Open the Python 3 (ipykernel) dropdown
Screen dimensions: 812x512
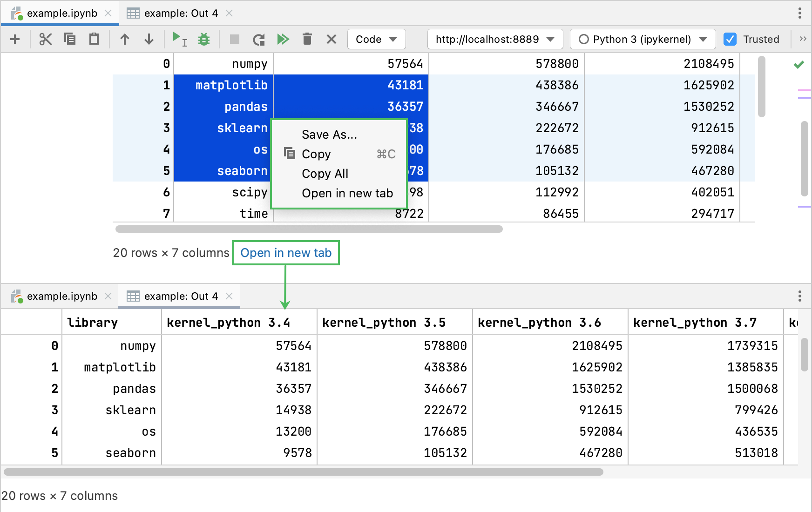pyautogui.click(x=643, y=39)
